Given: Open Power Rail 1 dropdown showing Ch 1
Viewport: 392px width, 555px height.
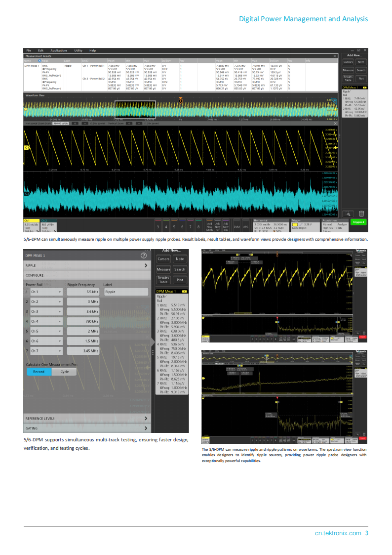Looking at the screenshot, I should pos(46,292).
